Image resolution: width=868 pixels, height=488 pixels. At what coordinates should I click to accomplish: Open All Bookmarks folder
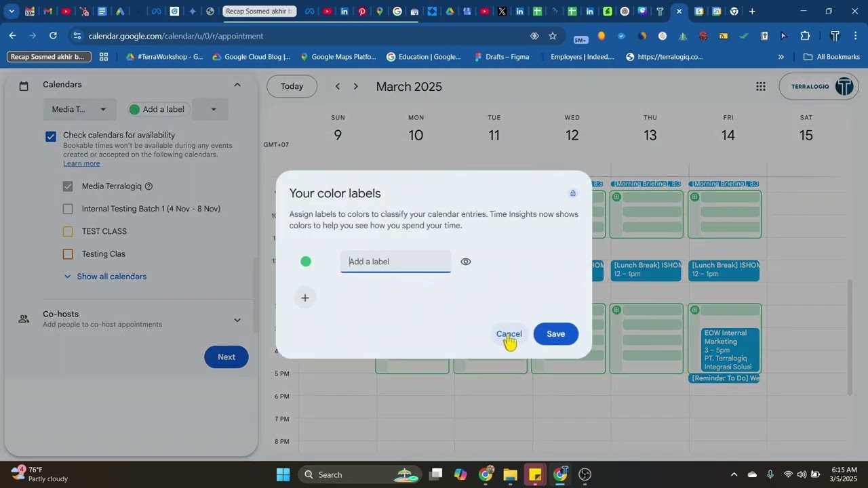pyautogui.click(x=831, y=57)
